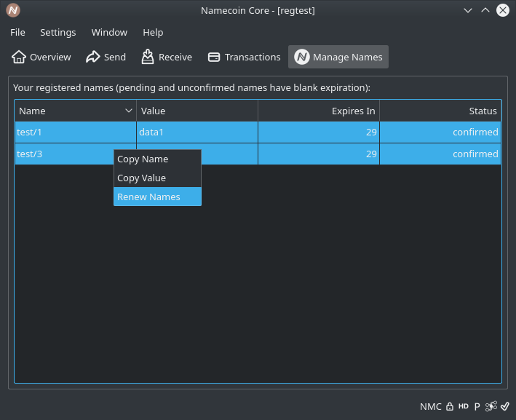Click confirmed status in test/1 row

[x=440, y=132]
